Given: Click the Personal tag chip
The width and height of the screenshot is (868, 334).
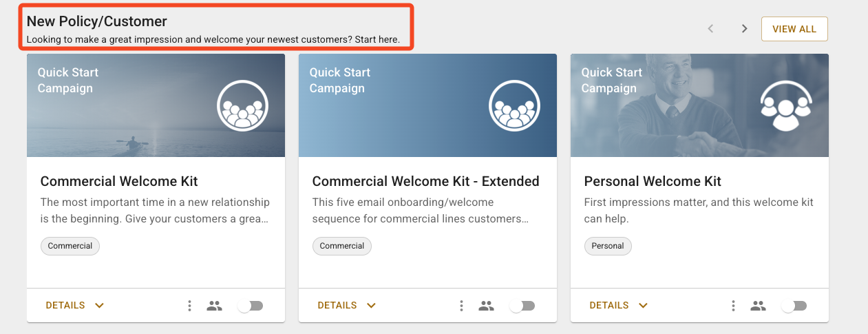Looking at the screenshot, I should 608,246.
